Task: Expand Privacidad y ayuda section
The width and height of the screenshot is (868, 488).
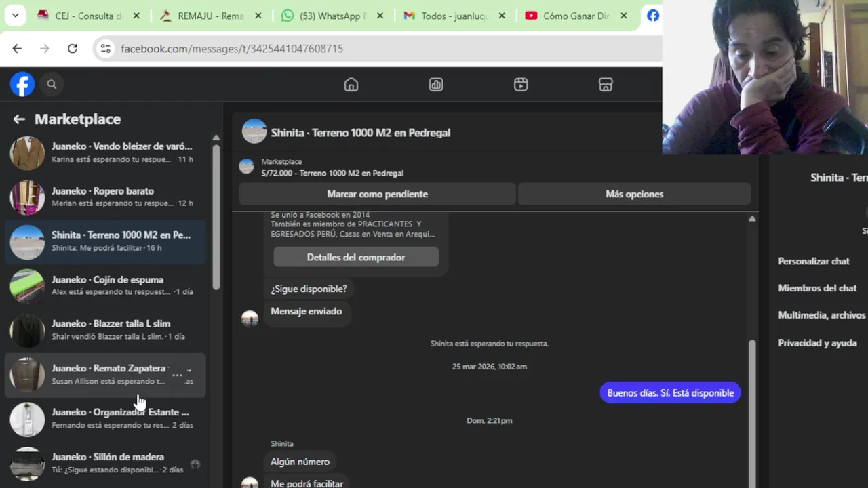Action: (x=817, y=343)
